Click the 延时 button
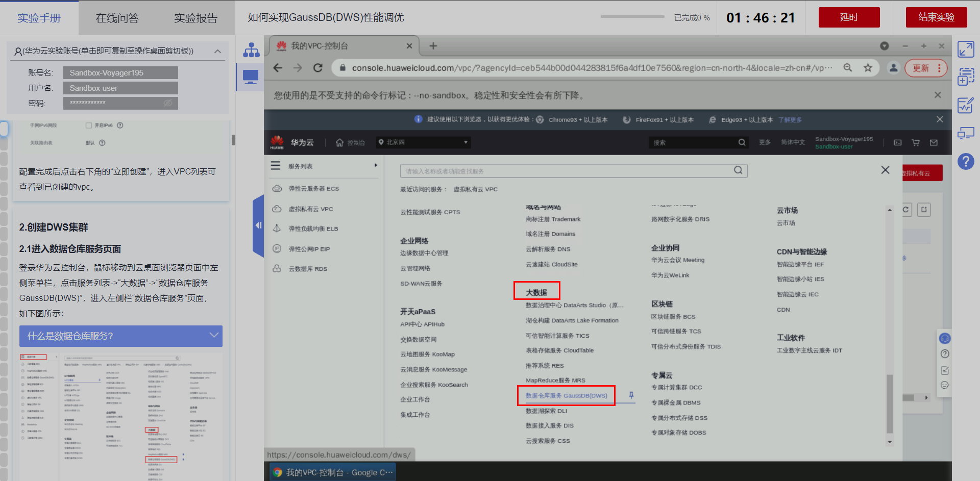This screenshot has width=980, height=481. (x=849, y=17)
